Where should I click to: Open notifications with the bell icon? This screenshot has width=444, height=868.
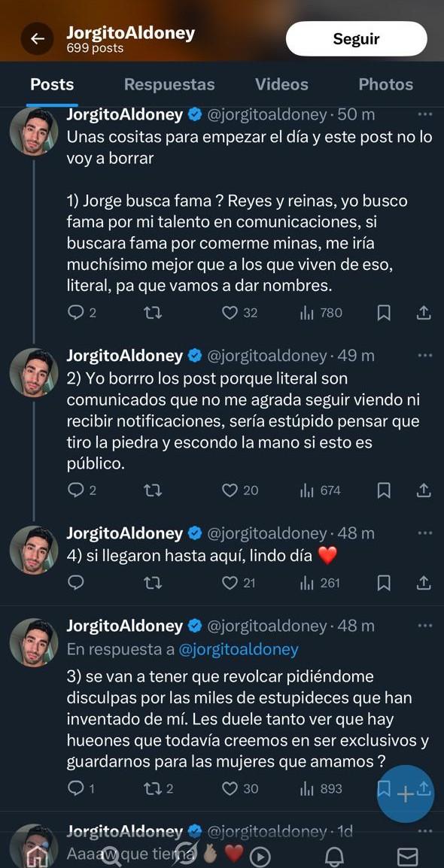click(x=333, y=856)
